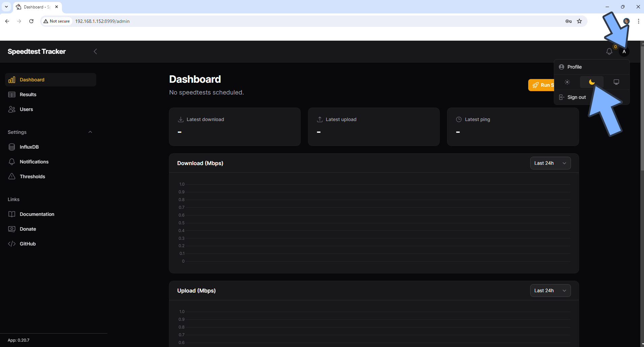The width and height of the screenshot is (644, 347).
Task: Enable system theme monitor icon
Action: [x=616, y=82]
